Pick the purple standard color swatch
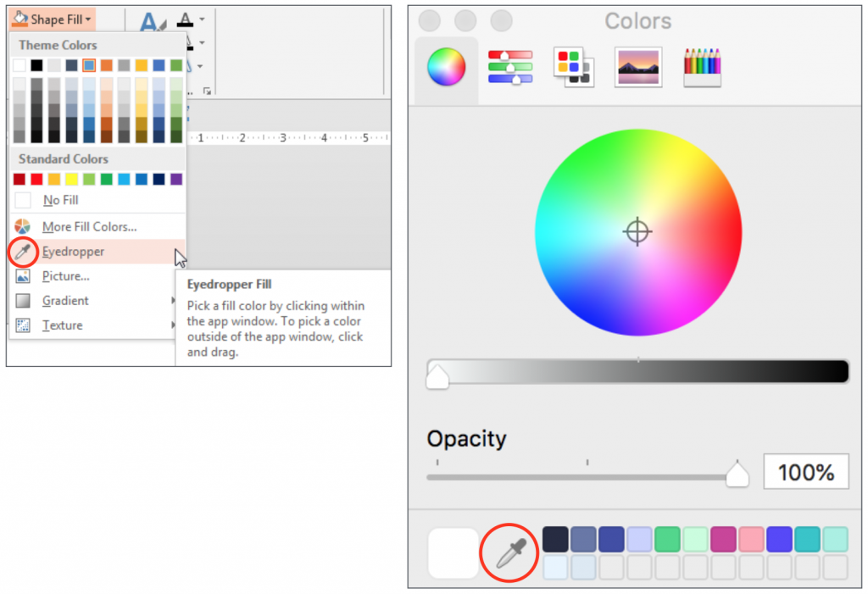This screenshot has width=868, height=594. 176,179
